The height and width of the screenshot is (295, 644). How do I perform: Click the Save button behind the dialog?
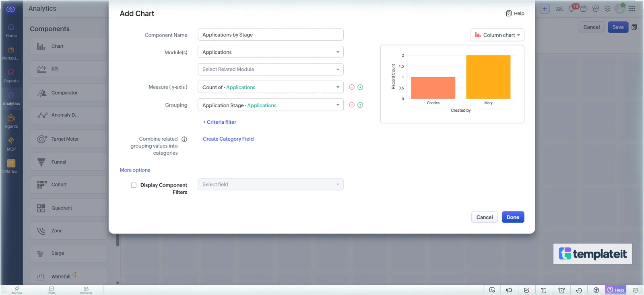618,27
